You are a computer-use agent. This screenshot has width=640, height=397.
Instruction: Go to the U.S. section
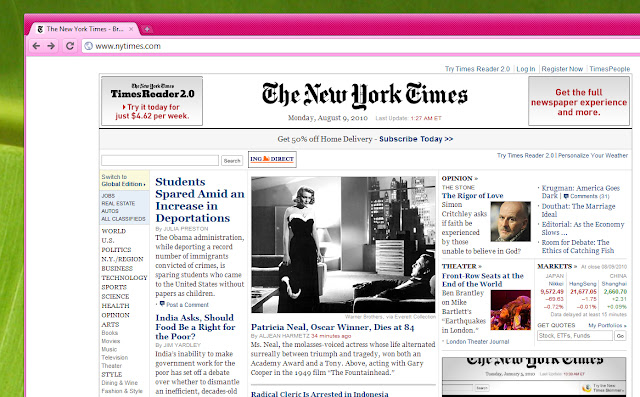pyautogui.click(x=108, y=240)
